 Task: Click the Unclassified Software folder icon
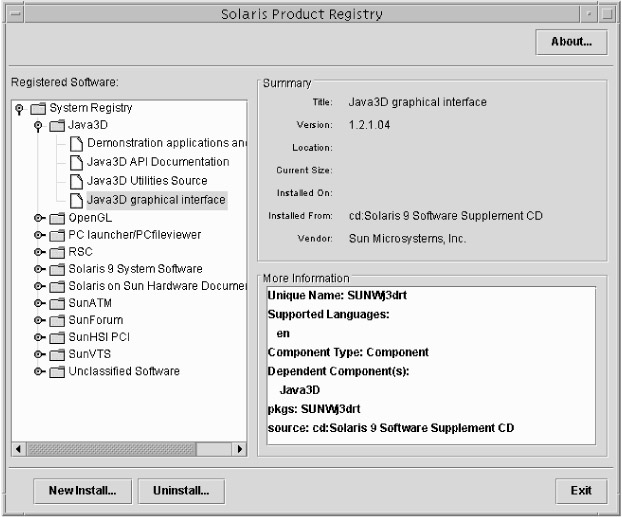(57, 372)
